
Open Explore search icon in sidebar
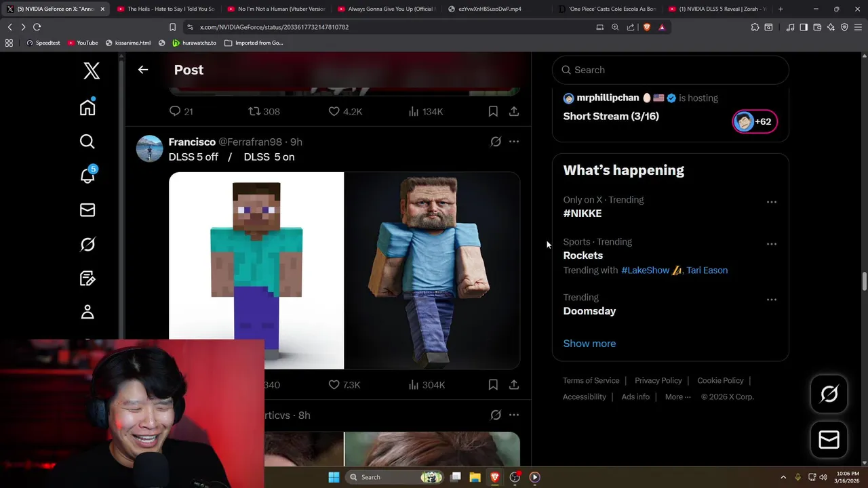click(87, 141)
